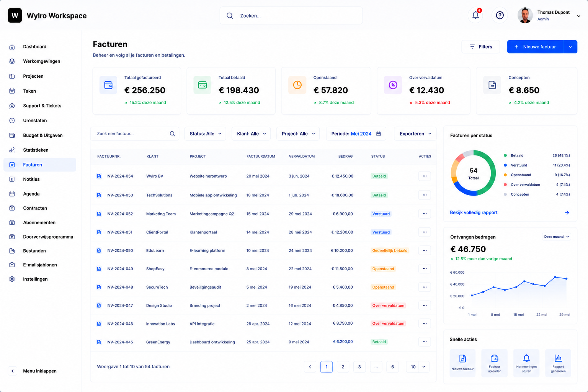Viewport: 588px width, 392px height.
Task: Click the Instellingen gear icon
Action: [12, 279]
